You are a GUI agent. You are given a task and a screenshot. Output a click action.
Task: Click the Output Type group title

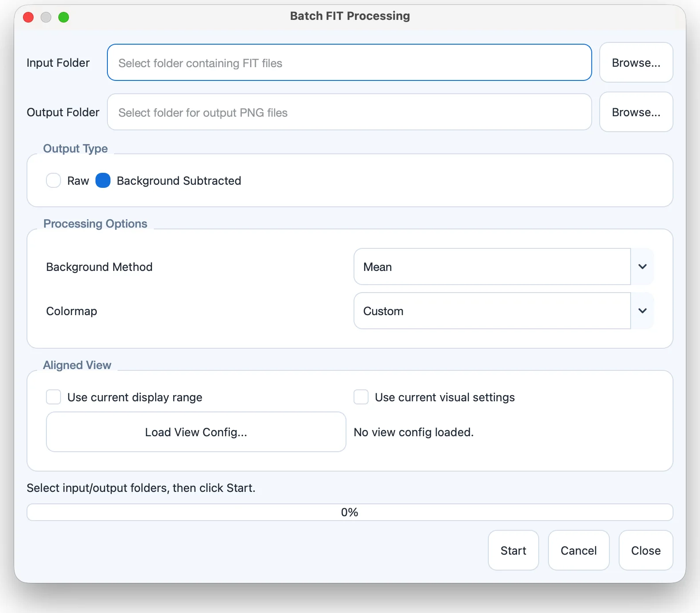(x=76, y=148)
